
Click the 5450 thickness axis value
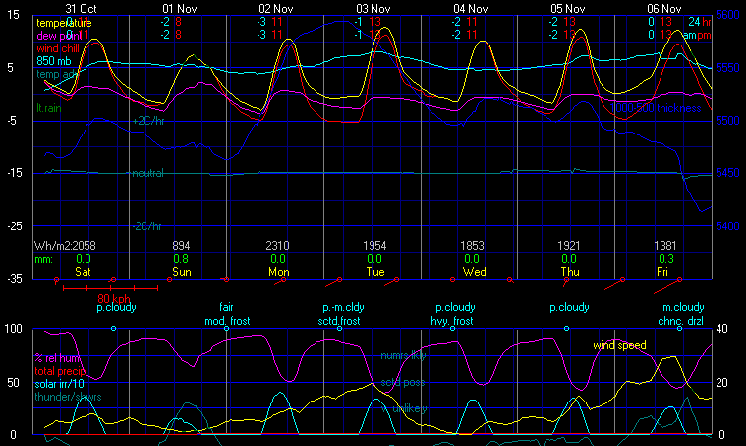(x=728, y=173)
